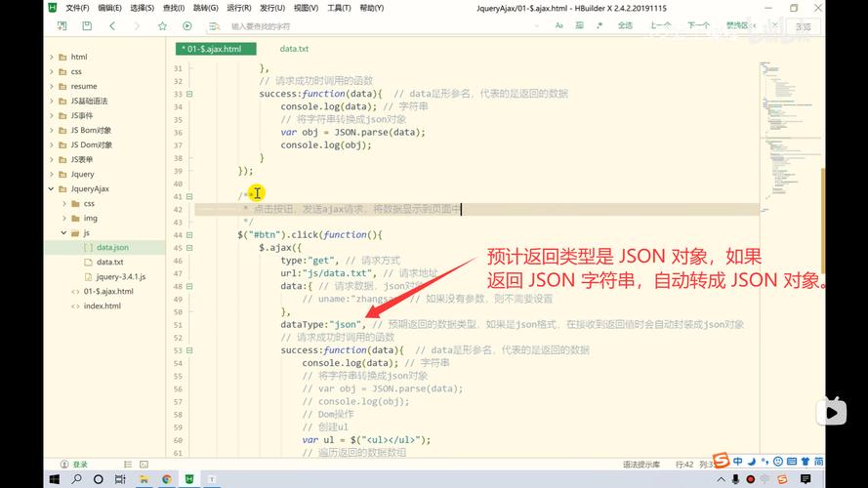Open the 发行(U) menu
868x488 pixels.
point(271,8)
